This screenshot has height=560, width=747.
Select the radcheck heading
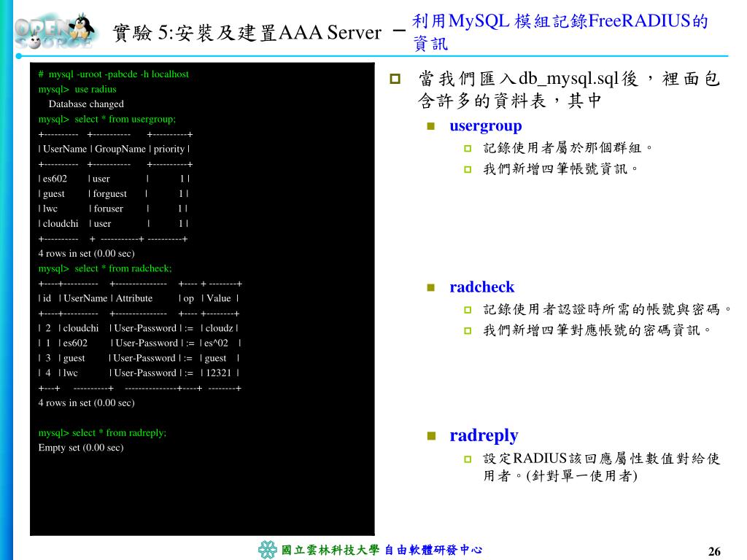point(481,287)
